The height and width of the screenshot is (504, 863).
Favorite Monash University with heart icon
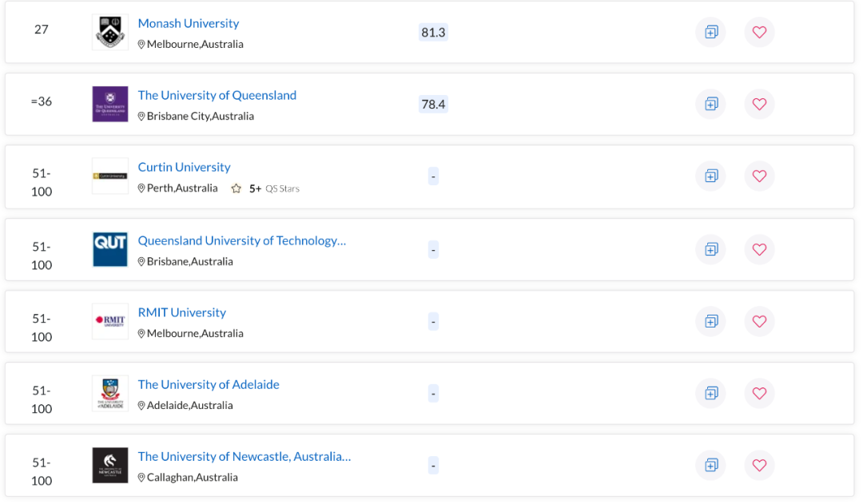(759, 32)
